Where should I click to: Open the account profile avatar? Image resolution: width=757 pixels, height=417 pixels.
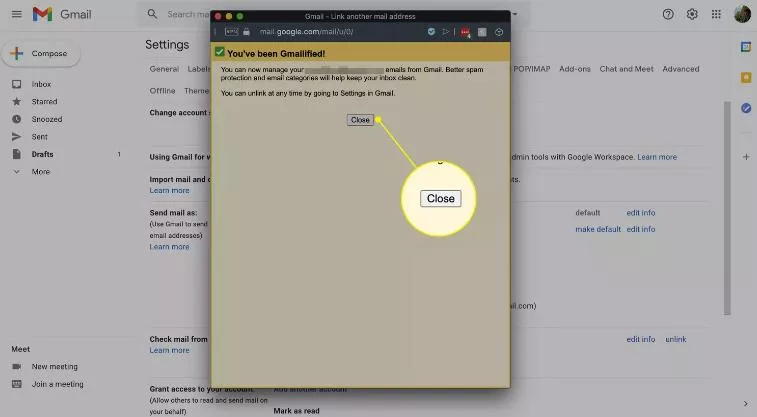(x=742, y=14)
